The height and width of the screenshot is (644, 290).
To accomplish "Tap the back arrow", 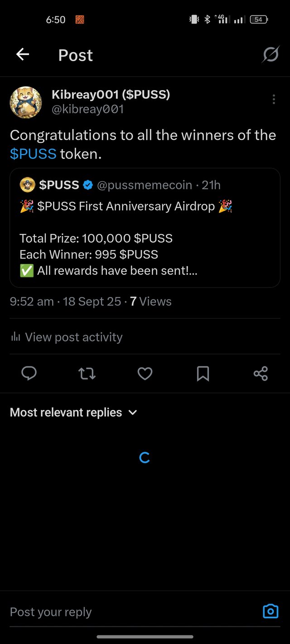I will [23, 55].
